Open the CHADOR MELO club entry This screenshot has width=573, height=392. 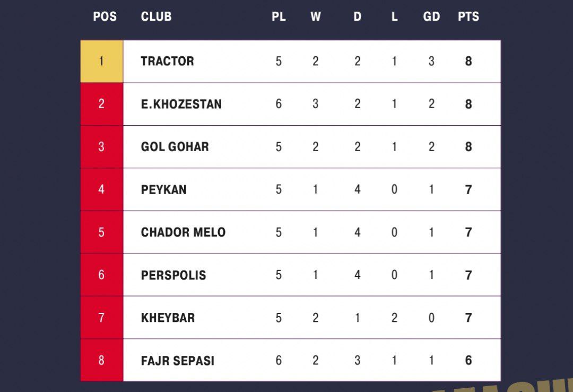(x=183, y=232)
